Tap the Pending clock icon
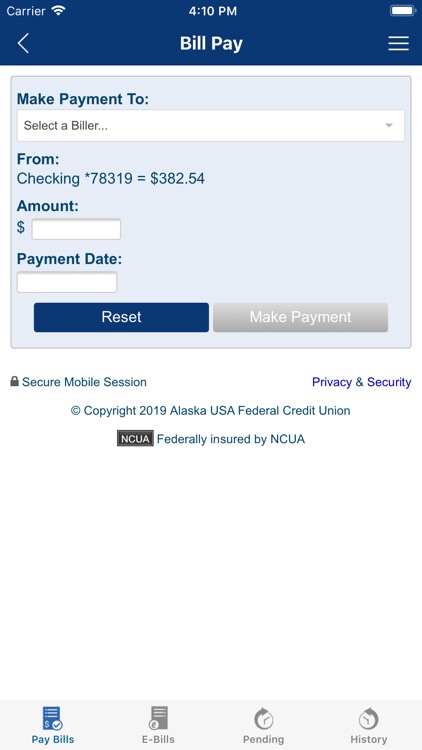Image resolution: width=422 pixels, height=750 pixels. [x=263, y=719]
